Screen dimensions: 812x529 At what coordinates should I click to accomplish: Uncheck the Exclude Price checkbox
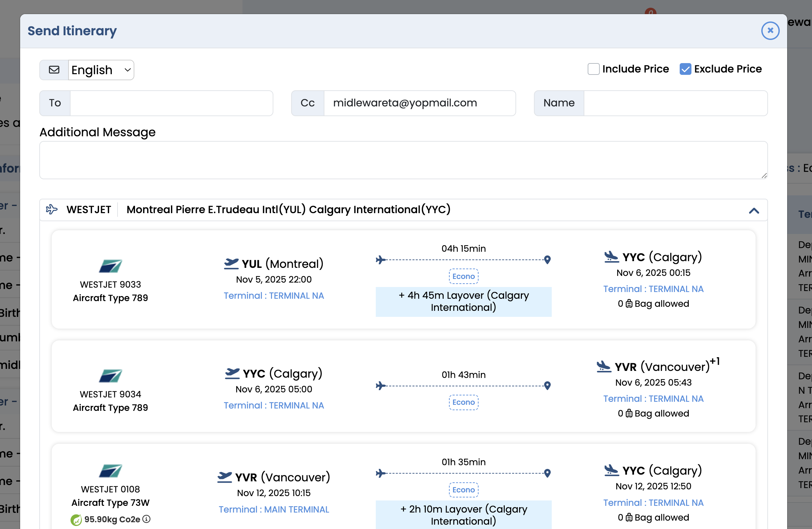coord(685,69)
